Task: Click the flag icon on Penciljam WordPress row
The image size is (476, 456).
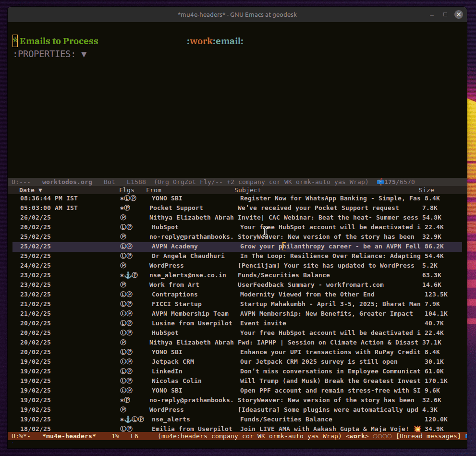Action: (123, 265)
